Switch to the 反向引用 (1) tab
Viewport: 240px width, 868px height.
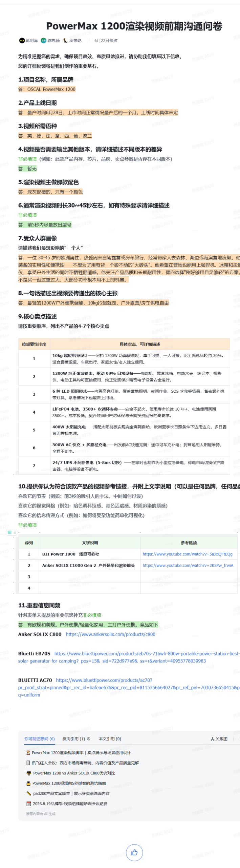click(x=74, y=738)
